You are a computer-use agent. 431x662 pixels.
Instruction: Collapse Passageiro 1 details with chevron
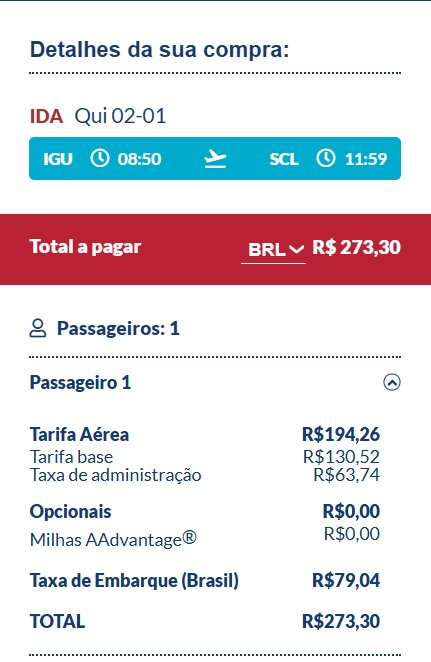[392, 383]
